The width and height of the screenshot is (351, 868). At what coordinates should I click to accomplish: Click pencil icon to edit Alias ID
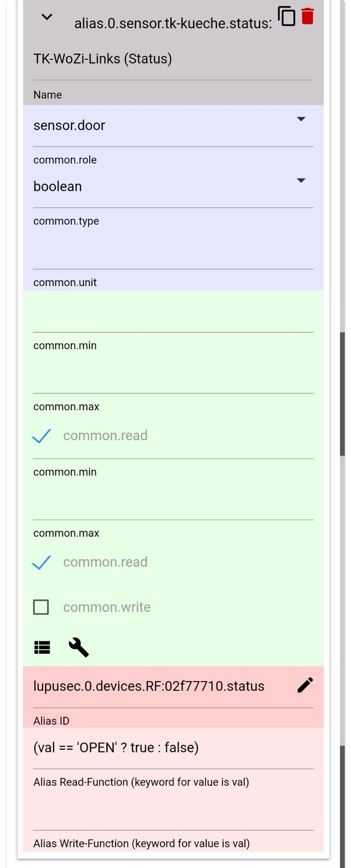[305, 685]
